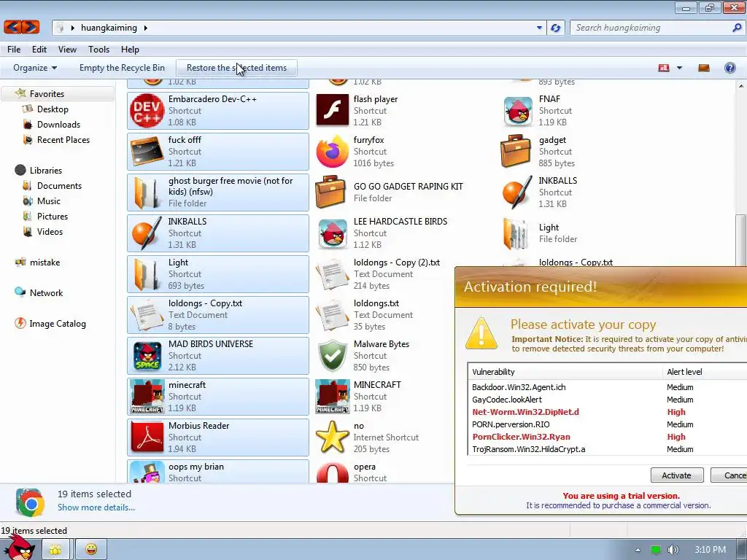
Task: Click the Vulnerability column header
Action: pyautogui.click(x=565, y=372)
